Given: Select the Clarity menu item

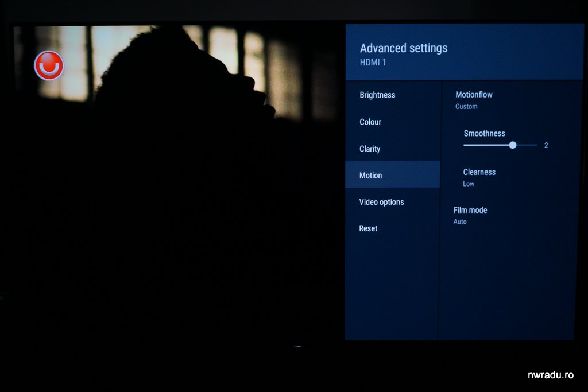Looking at the screenshot, I should pos(392,149).
